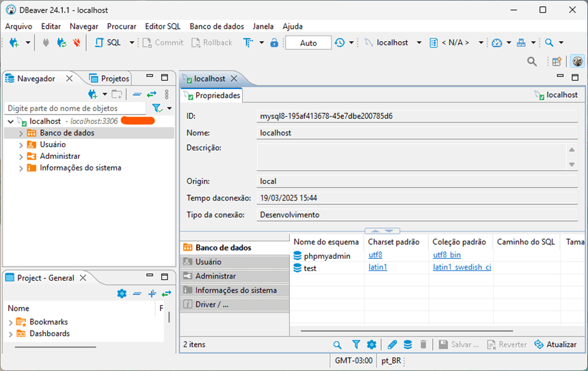Click the Project General settings gear icon
588x371 pixels.
122,294
